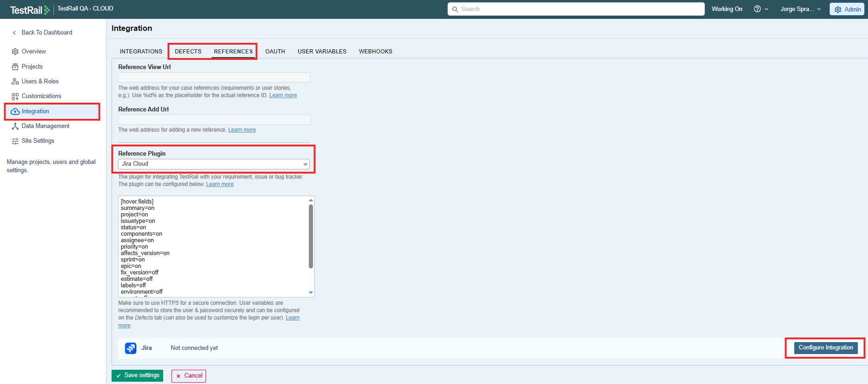Click the Overview gear icon in sidebar

pyautogui.click(x=15, y=52)
